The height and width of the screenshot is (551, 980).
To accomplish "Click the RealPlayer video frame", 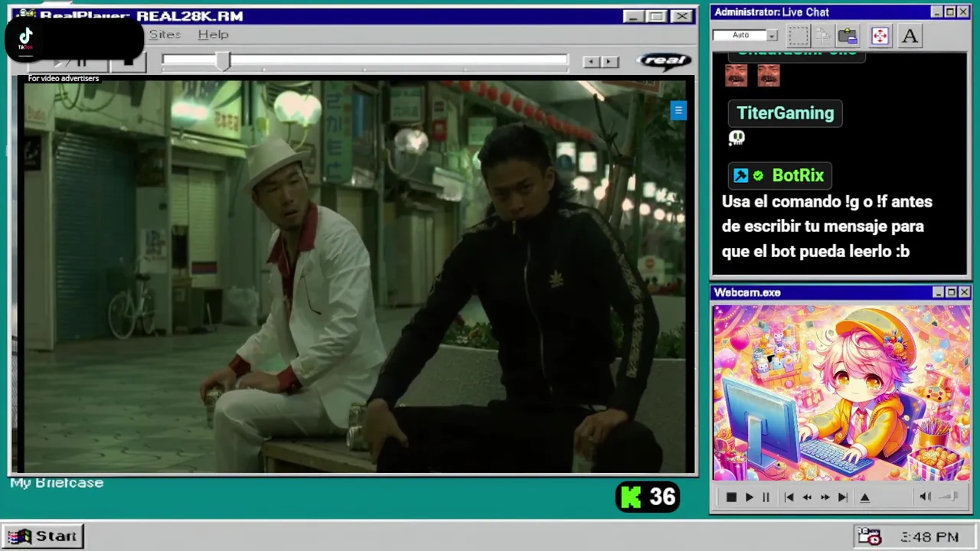I will pyautogui.click(x=354, y=276).
